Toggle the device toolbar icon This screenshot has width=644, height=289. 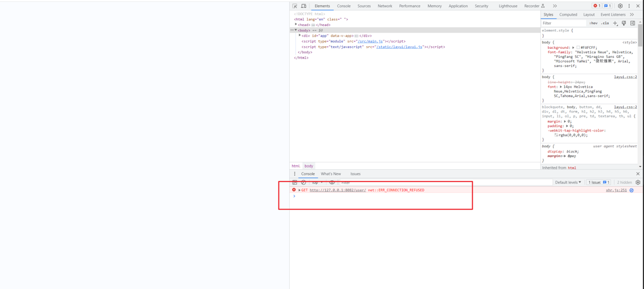point(304,6)
